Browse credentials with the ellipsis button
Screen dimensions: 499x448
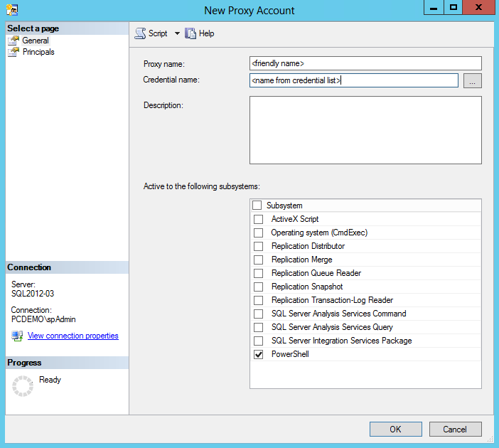pyautogui.click(x=472, y=80)
